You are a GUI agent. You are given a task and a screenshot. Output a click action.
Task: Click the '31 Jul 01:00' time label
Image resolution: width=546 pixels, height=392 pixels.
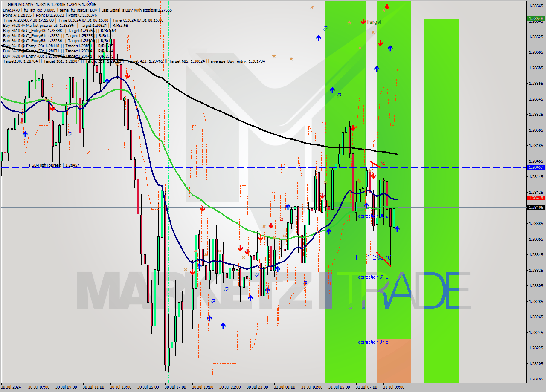click(x=285, y=387)
